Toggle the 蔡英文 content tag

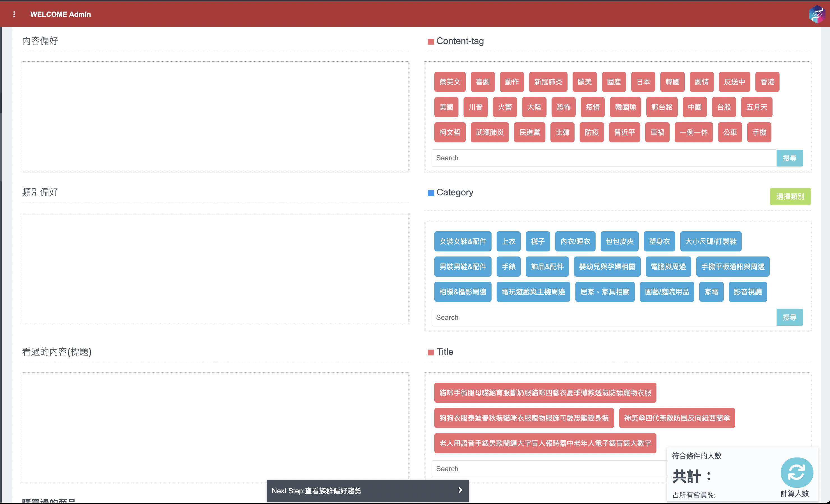450,82
